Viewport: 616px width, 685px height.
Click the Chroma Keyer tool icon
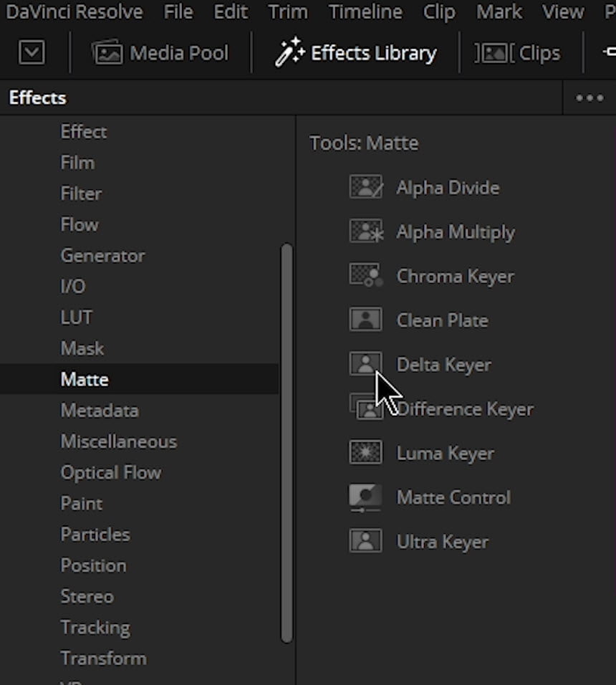coord(366,275)
